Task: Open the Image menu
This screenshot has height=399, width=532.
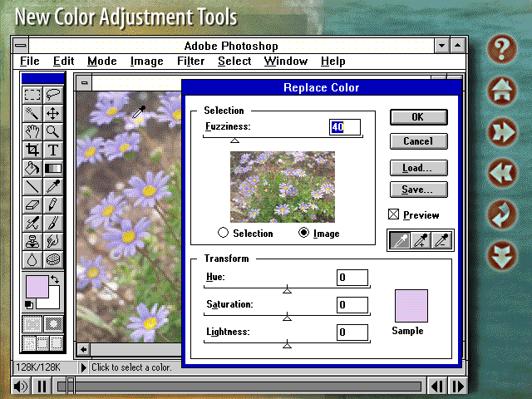Action: tap(146, 61)
